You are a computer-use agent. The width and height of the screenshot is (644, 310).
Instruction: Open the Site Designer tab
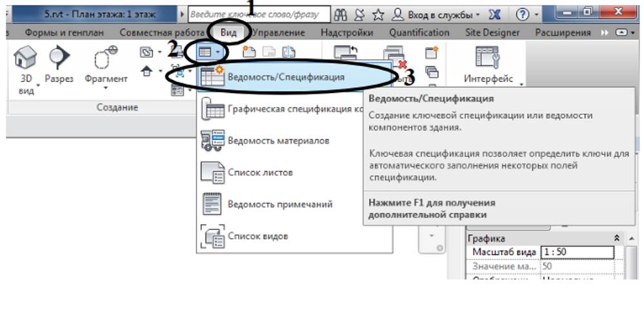pos(492,33)
